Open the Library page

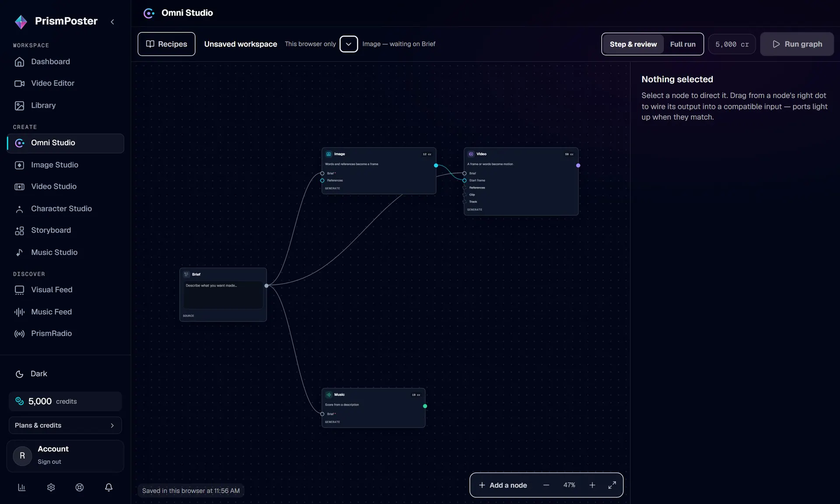point(66,105)
